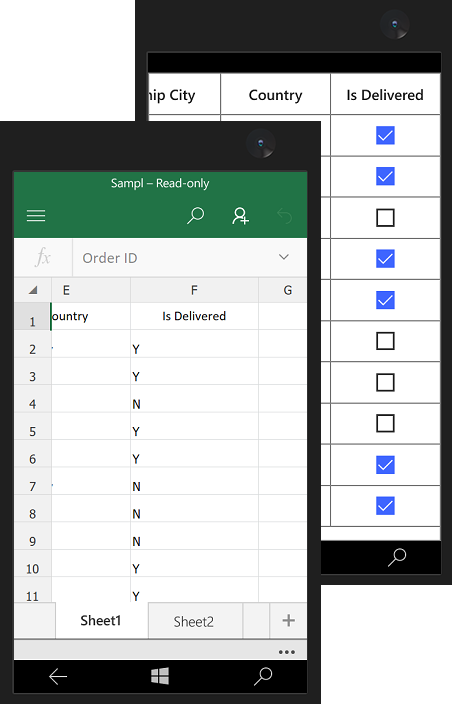Viewport: 452px width, 704px height.
Task: Select row 5 header
Action: pyautogui.click(x=32, y=426)
